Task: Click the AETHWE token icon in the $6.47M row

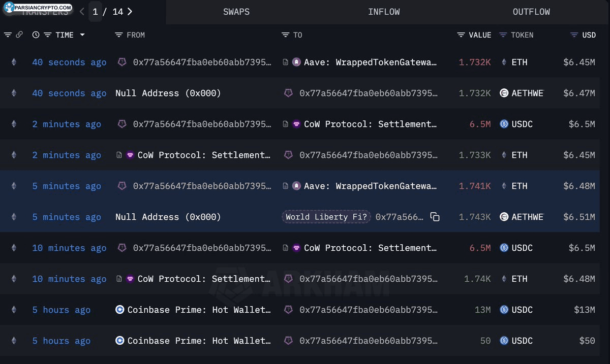Action: [504, 93]
